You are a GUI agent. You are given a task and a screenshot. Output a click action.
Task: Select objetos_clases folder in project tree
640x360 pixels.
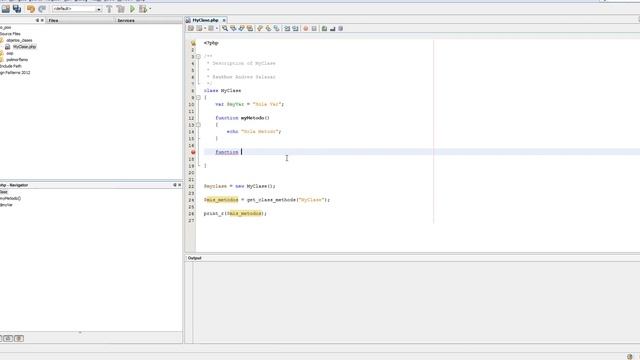(19, 40)
